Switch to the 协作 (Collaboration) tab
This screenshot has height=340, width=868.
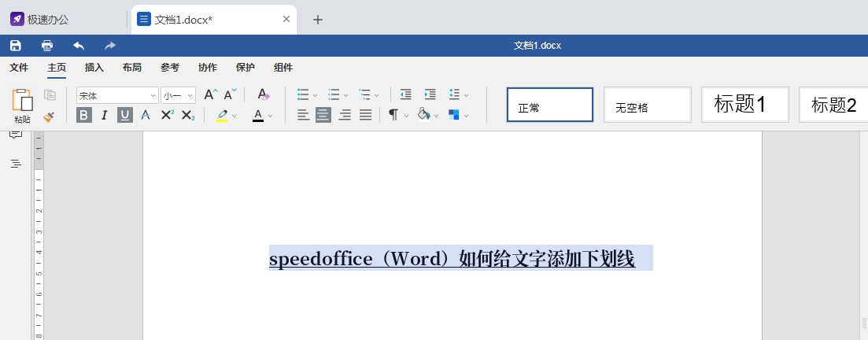[x=208, y=68]
